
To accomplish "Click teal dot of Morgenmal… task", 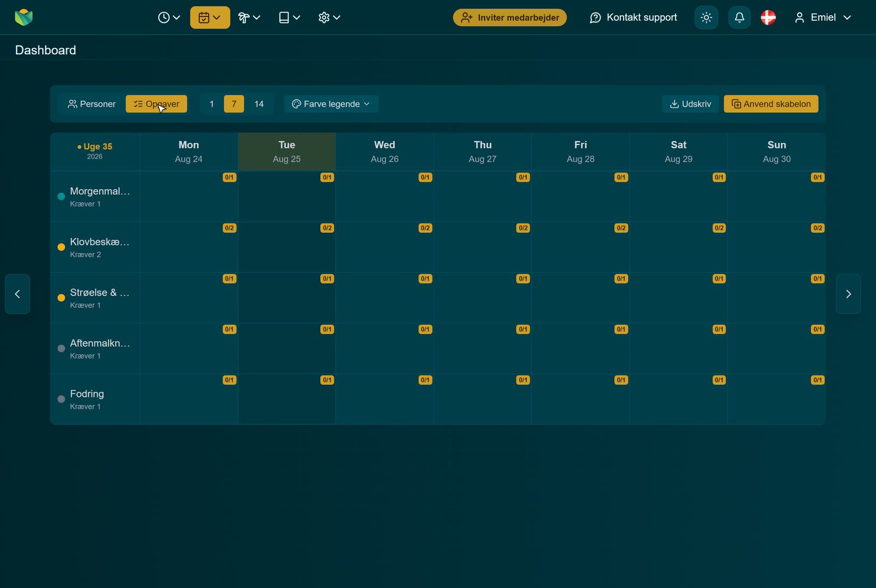I will (61, 197).
